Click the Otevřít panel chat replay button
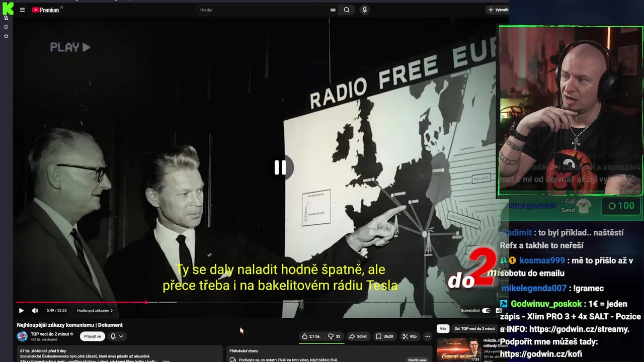 [417, 360]
